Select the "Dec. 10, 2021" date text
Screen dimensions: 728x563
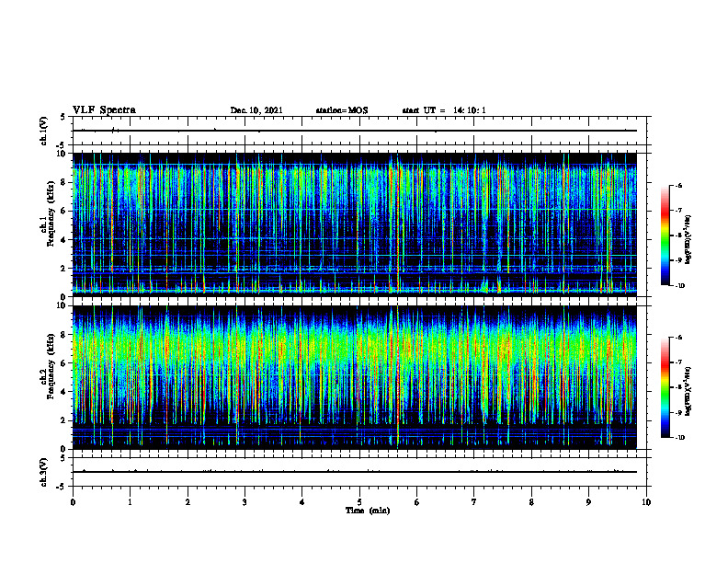point(256,110)
